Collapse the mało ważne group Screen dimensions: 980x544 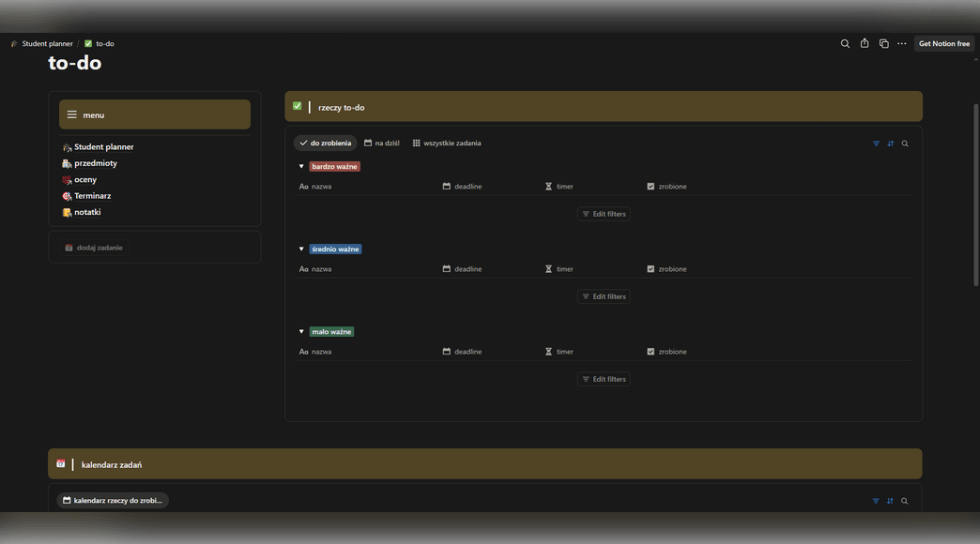(301, 332)
